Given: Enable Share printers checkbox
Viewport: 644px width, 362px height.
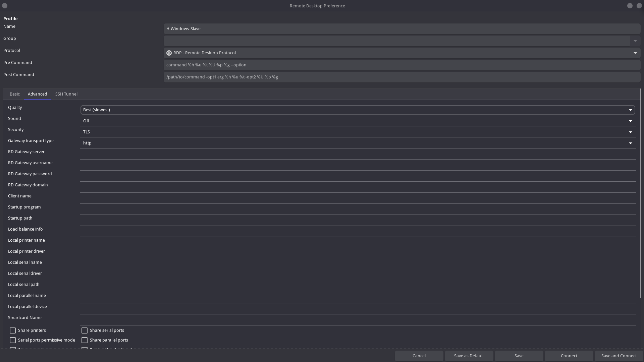Looking at the screenshot, I should [x=13, y=330].
